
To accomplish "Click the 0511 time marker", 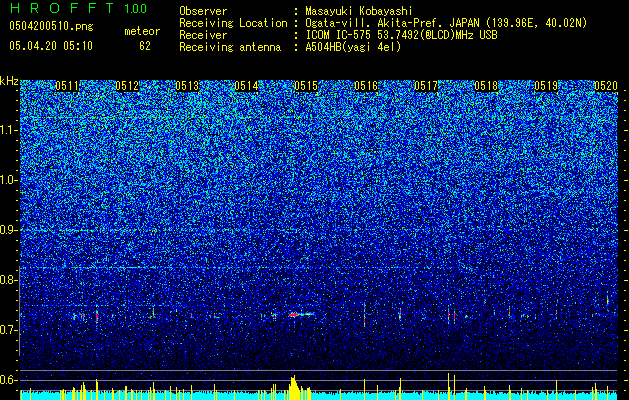I will pos(67,86).
